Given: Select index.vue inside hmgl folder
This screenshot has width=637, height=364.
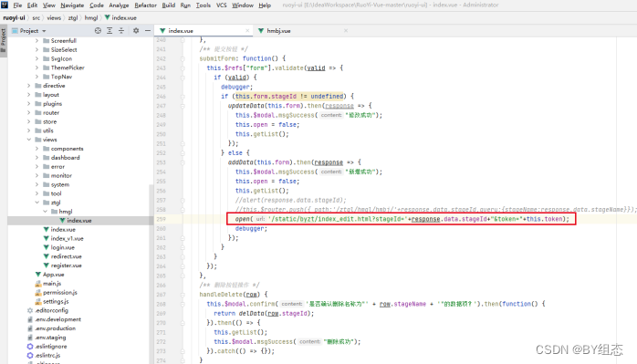Looking at the screenshot, I should click(78, 220).
